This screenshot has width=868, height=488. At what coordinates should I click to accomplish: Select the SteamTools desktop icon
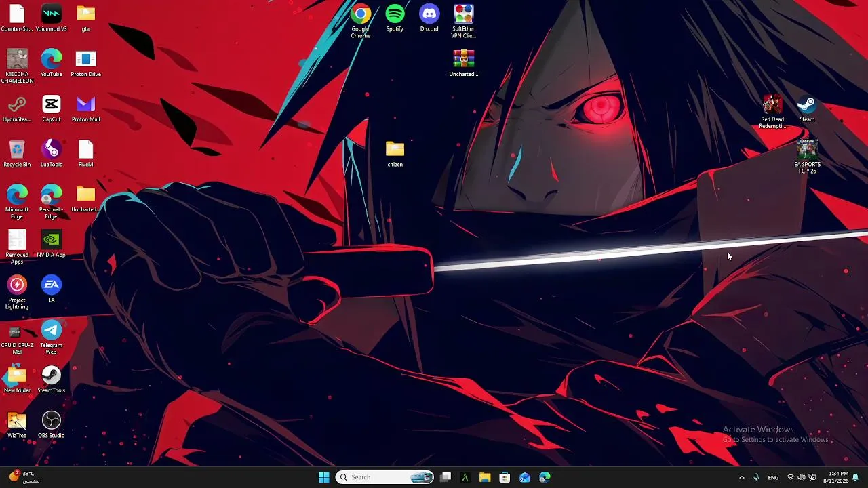(52, 380)
